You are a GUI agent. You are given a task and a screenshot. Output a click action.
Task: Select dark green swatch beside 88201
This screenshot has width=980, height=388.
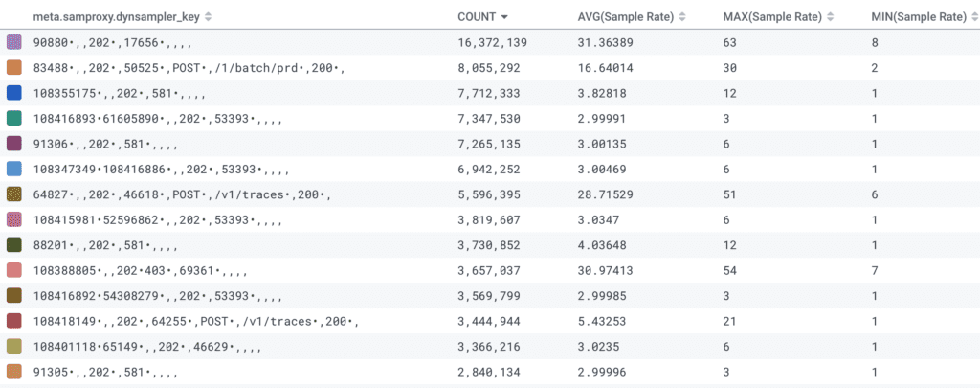pos(14,245)
